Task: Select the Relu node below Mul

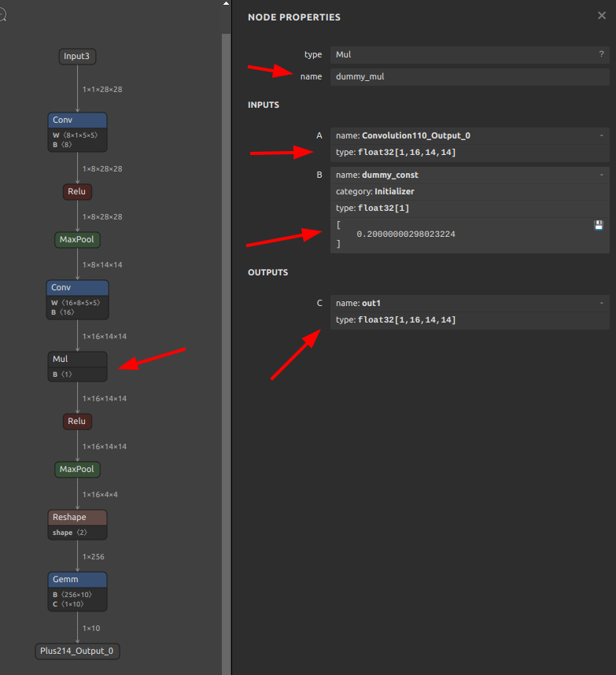Action: (77, 422)
